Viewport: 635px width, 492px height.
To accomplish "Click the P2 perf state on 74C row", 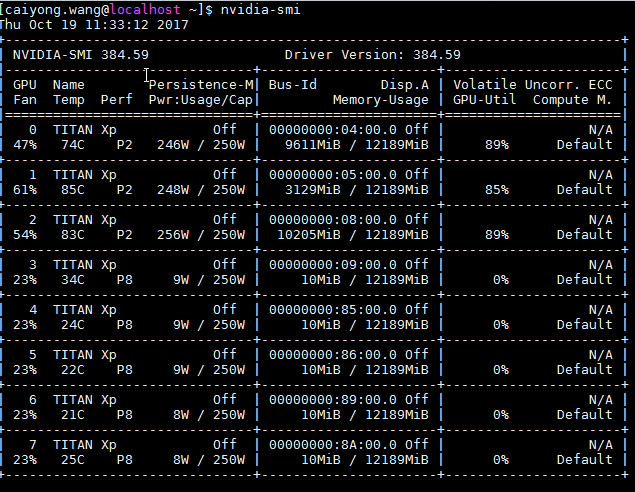I will tap(125, 145).
